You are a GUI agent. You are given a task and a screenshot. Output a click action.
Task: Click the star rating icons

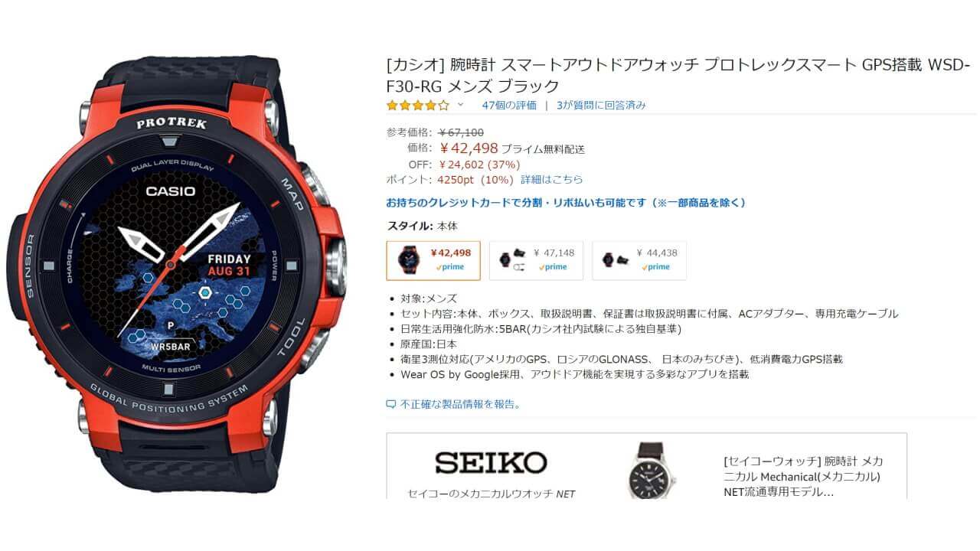click(418, 105)
